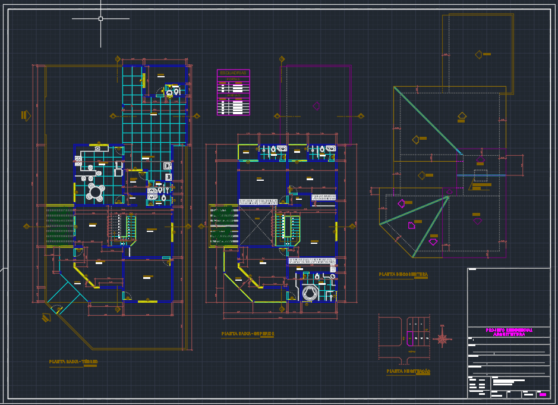Select the double-arrow section marker at left

[x=26, y=115]
